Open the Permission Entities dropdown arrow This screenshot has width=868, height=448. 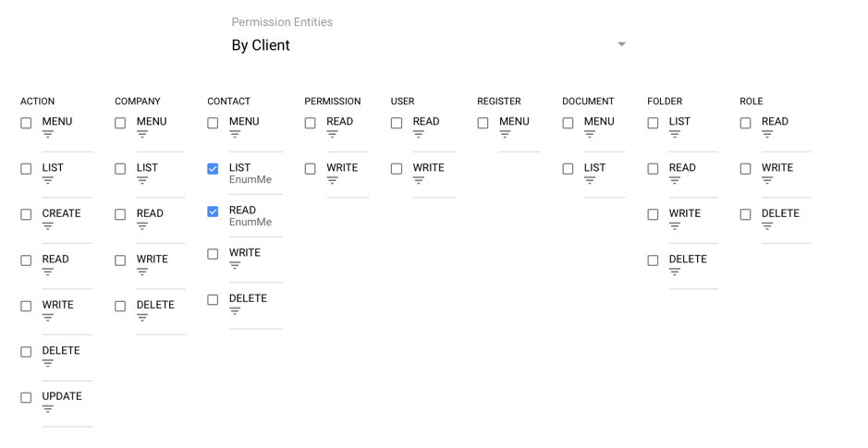pyautogui.click(x=621, y=44)
